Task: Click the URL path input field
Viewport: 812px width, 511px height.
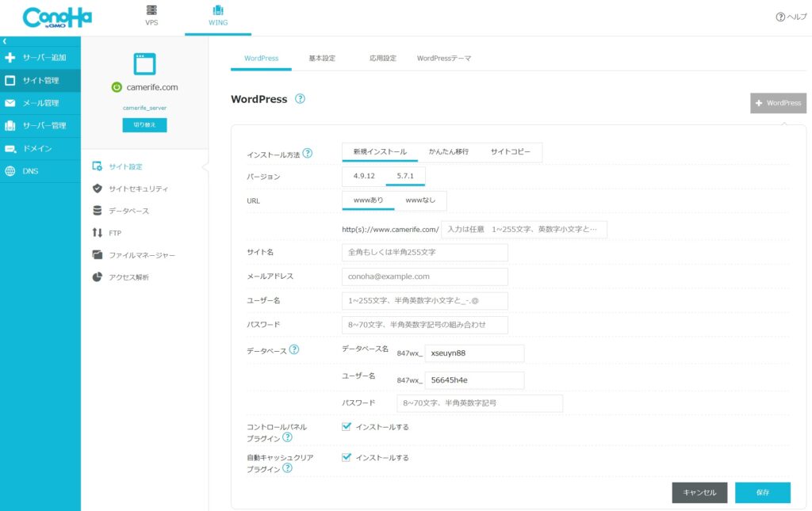Action: click(524, 230)
